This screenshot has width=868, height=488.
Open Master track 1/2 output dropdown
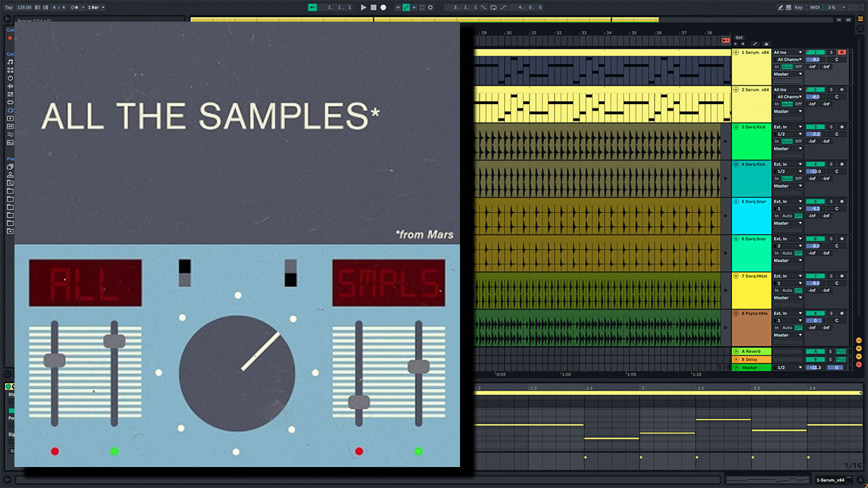pos(788,367)
